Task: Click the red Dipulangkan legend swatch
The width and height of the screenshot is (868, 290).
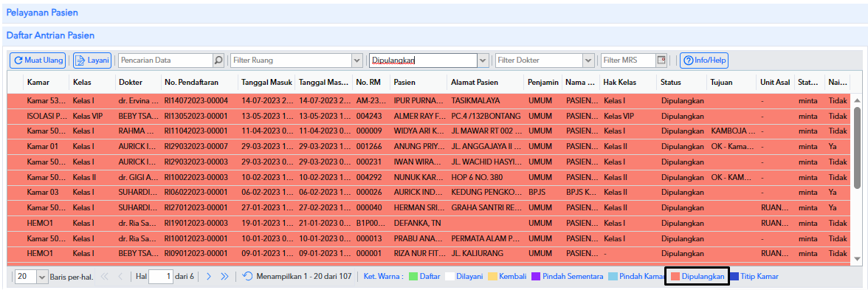Action: [675, 276]
